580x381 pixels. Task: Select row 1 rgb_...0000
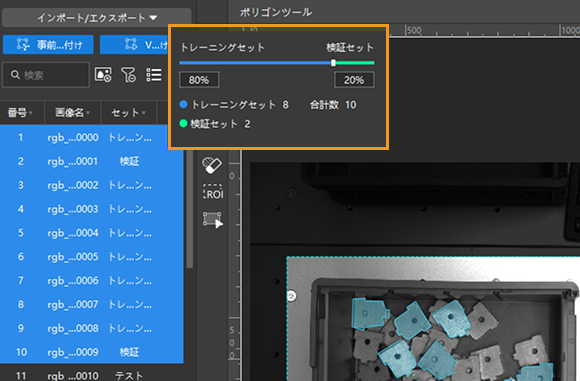point(92,138)
